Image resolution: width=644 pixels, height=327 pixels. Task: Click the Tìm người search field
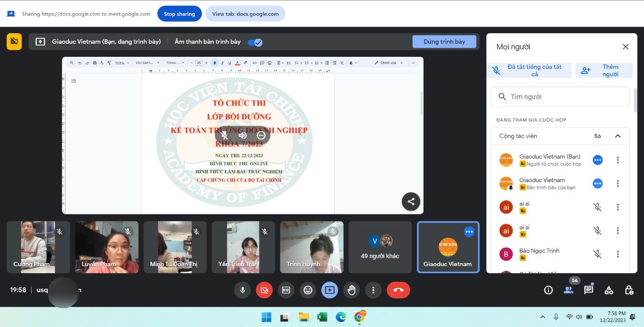[x=567, y=97]
